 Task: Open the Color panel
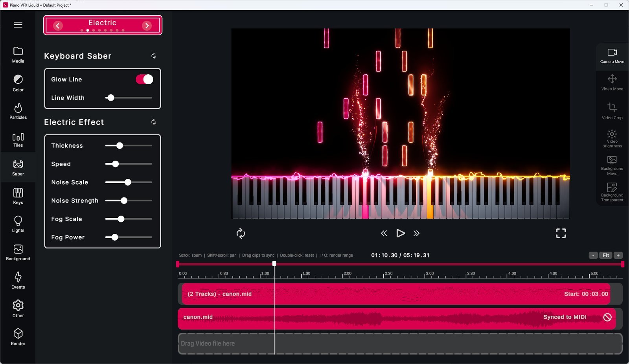[x=18, y=83]
